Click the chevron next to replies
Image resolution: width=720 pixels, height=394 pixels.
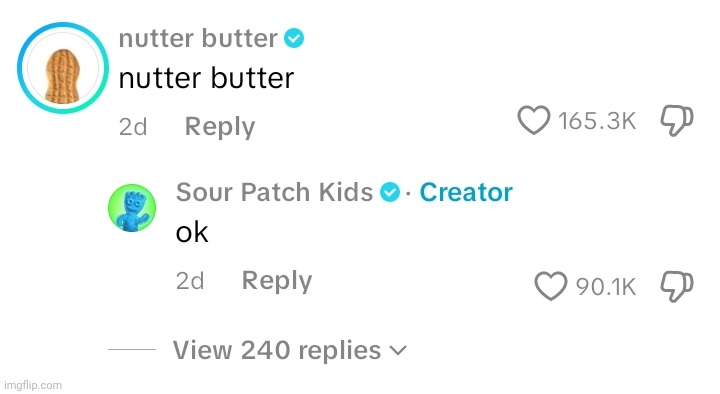click(398, 351)
